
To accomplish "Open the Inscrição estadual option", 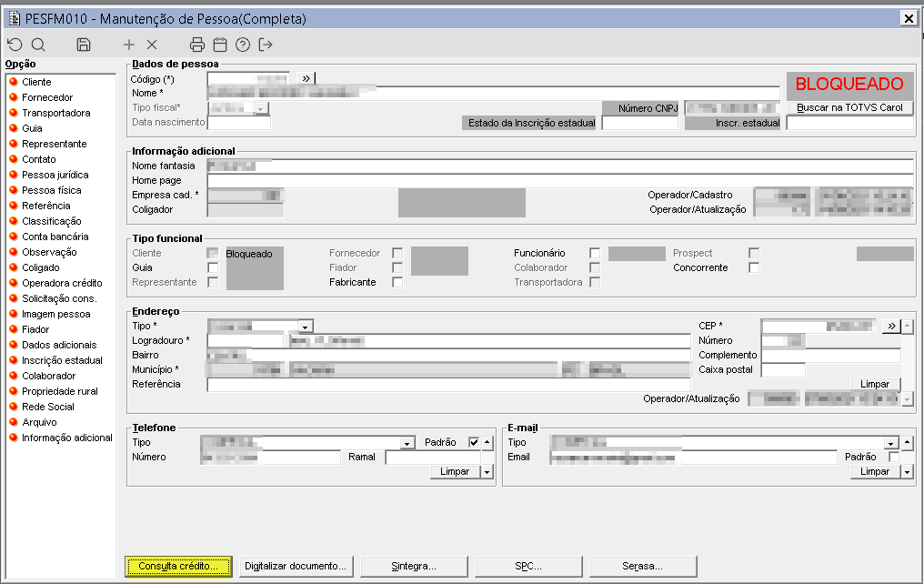I will tap(62, 360).
